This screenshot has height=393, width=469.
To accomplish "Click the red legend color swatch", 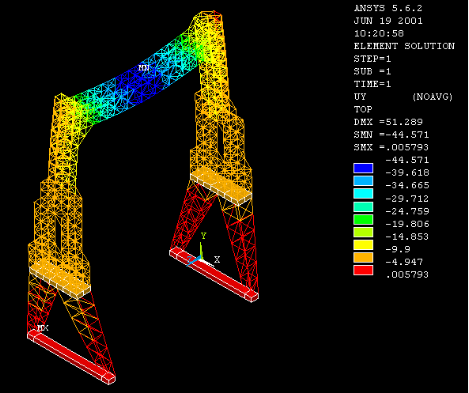I will [363, 270].
